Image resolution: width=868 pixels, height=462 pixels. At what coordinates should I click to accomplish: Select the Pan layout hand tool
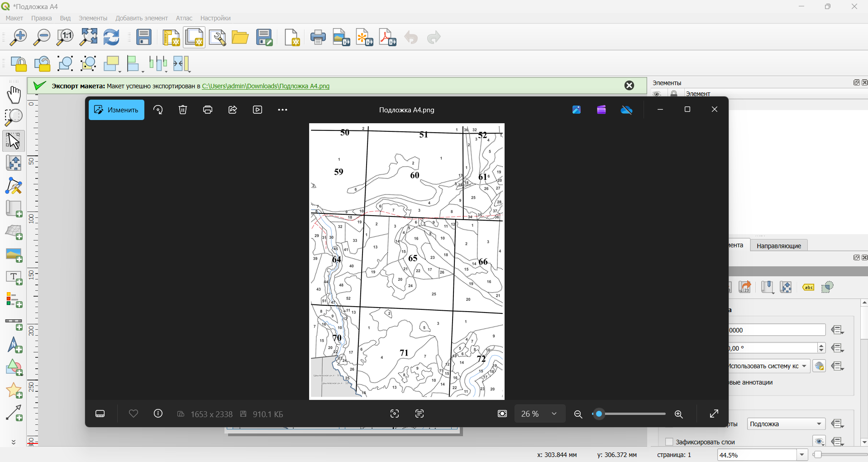click(14, 95)
